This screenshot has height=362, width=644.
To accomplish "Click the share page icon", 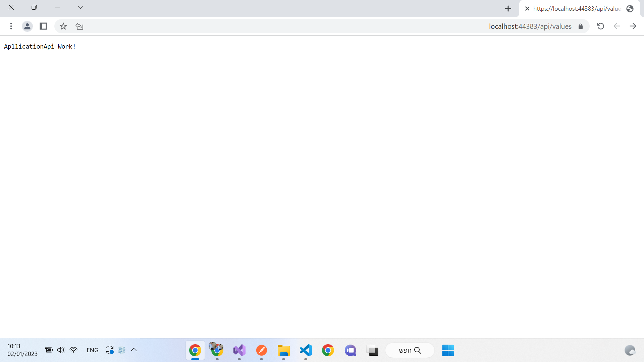I will [79, 26].
